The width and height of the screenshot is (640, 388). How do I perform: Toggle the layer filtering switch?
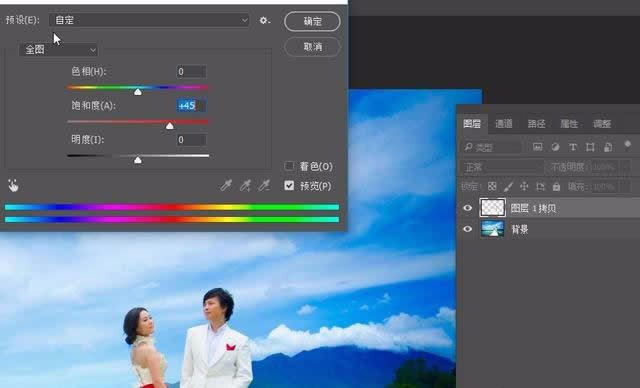pos(627,145)
